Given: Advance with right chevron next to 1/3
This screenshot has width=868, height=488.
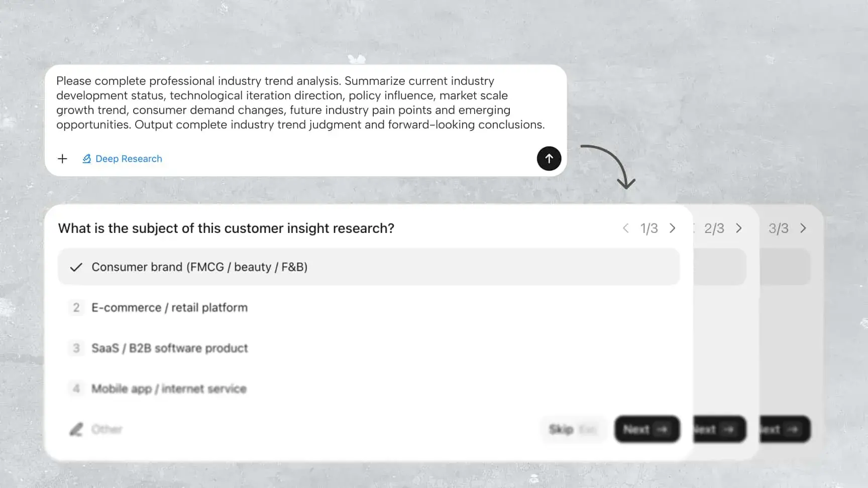Looking at the screenshot, I should [673, 228].
